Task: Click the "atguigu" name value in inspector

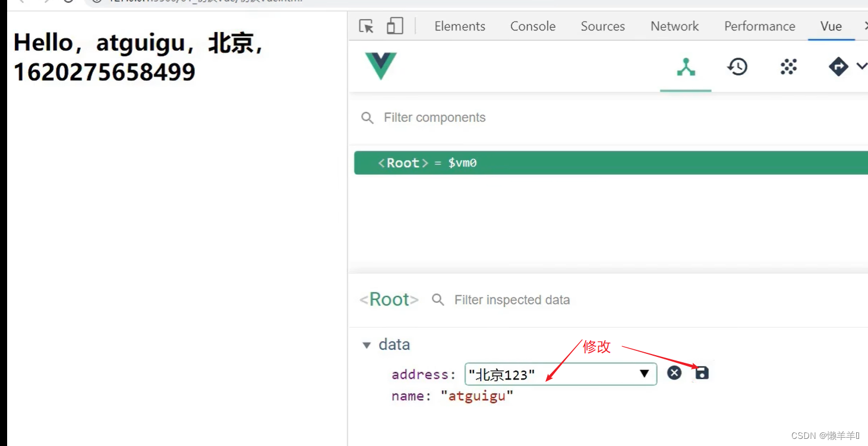Action: pyautogui.click(x=477, y=396)
